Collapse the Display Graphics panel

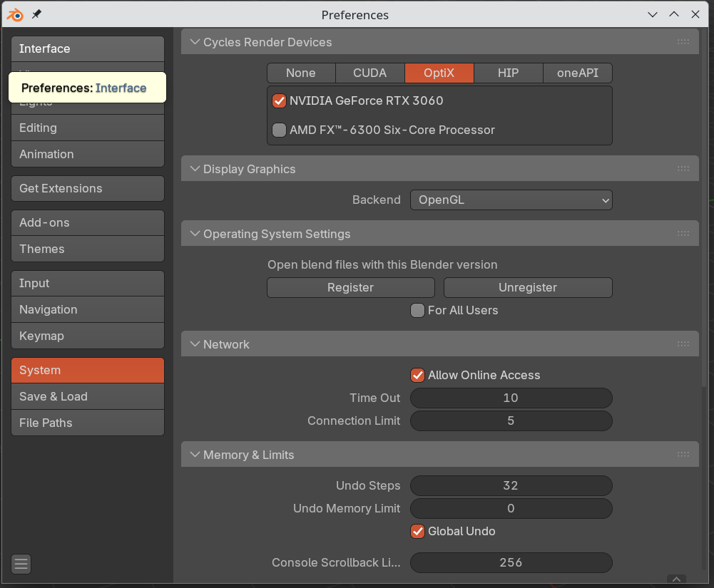[x=195, y=169]
